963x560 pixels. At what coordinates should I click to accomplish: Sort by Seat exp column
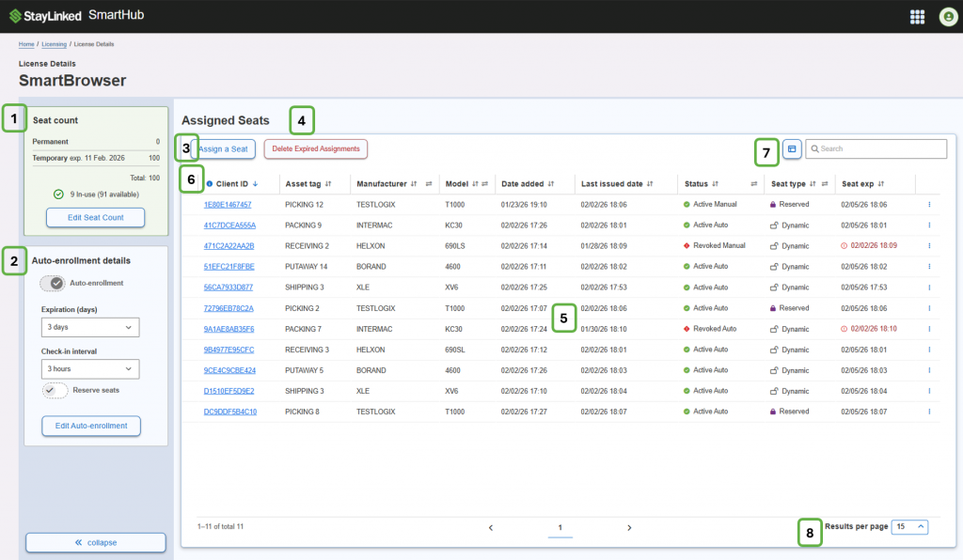[881, 184]
